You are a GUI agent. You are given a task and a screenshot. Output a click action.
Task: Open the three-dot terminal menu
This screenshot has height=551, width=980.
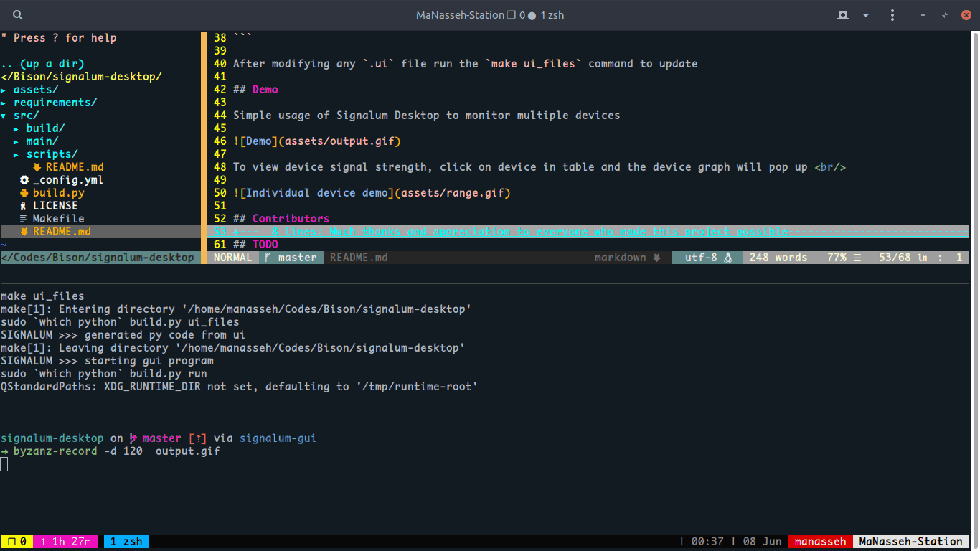pyautogui.click(x=892, y=15)
